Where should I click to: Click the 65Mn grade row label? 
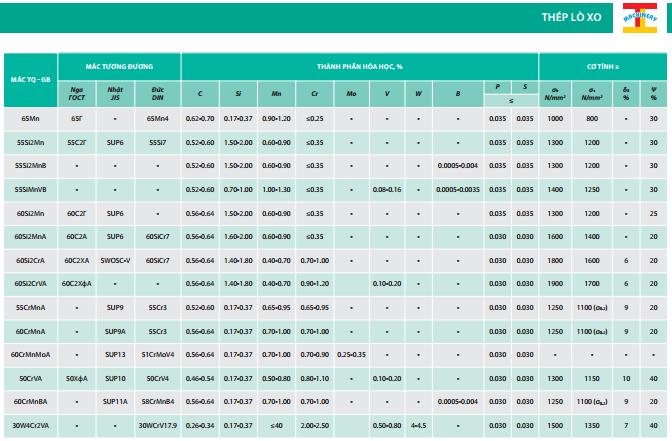30,119
